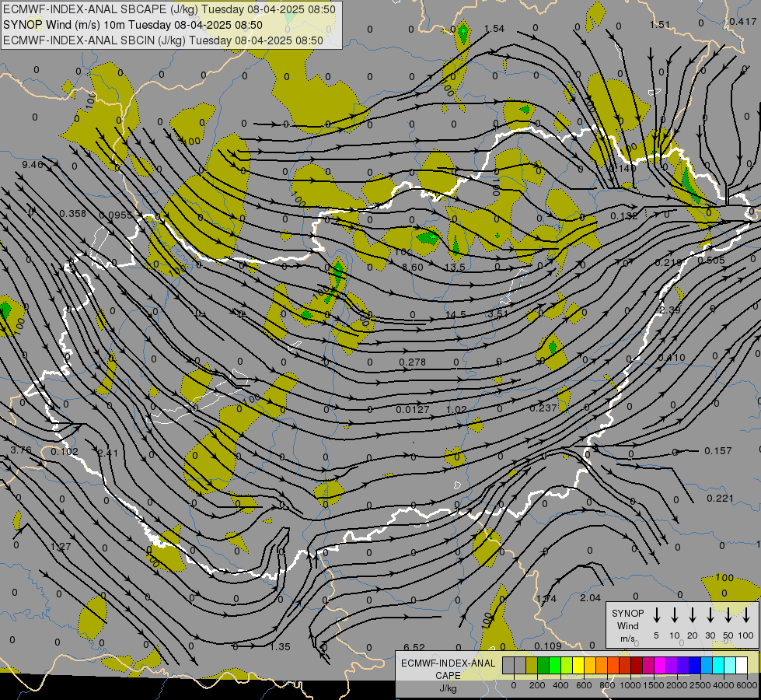Click the map value 1.51
761x700 pixels.
coord(660,24)
